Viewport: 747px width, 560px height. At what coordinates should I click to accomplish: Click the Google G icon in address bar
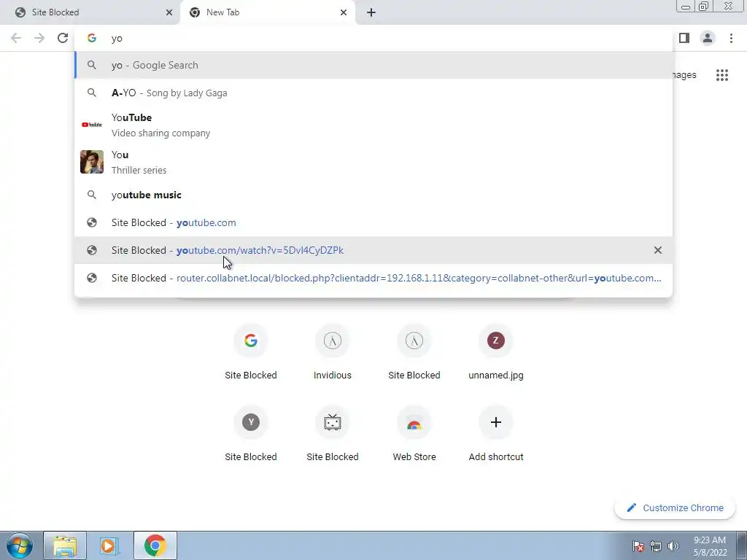(92, 38)
